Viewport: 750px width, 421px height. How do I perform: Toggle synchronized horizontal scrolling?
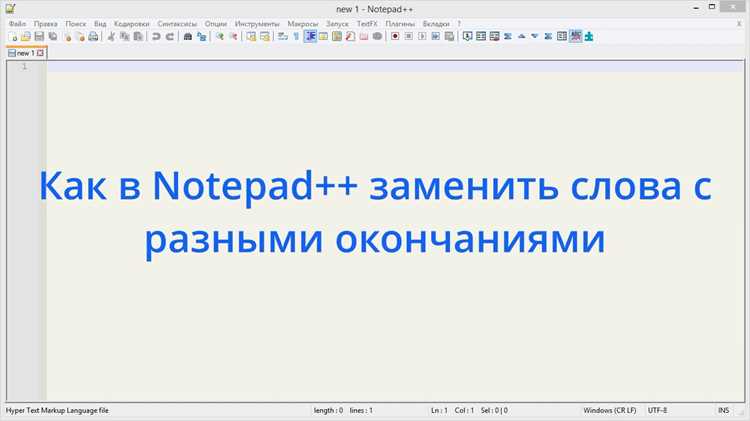(x=265, y=36)
